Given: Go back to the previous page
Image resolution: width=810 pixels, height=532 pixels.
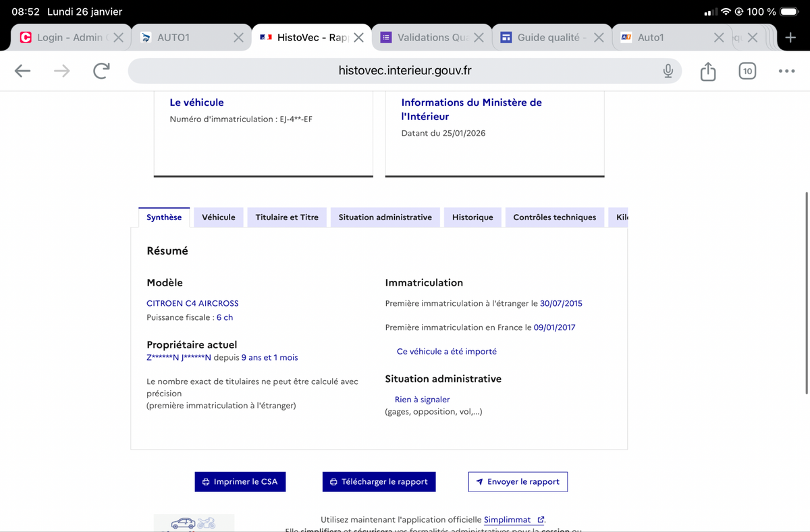Looking at the screenshot, I should pos(22,71).
